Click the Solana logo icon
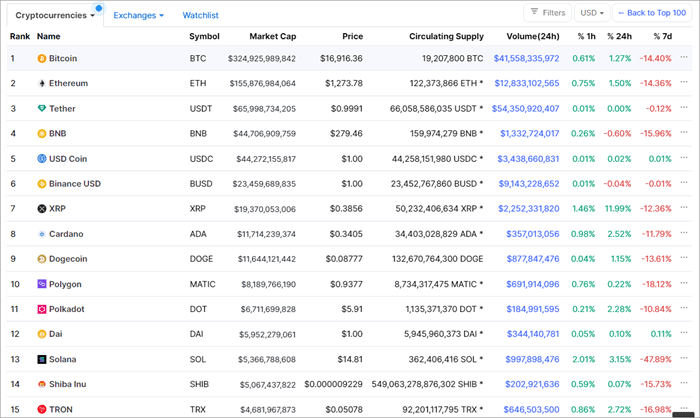This screenshot has width=700, height=418. point(42,359)
